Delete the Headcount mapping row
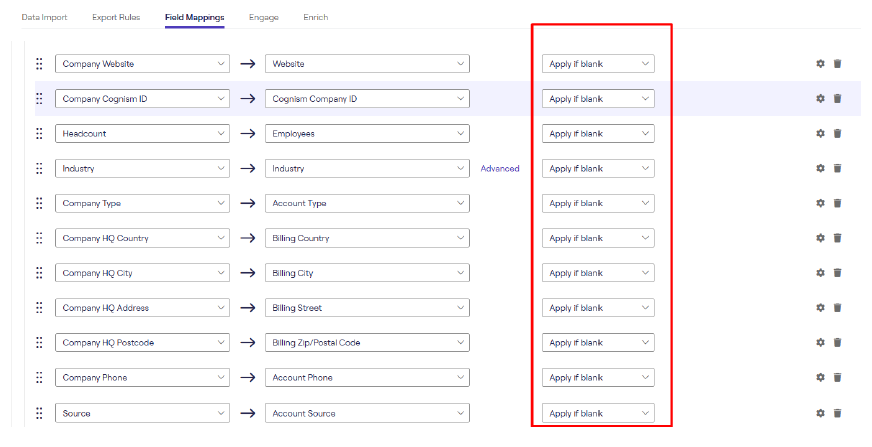 pyautogui.click(x=837, y=133)
